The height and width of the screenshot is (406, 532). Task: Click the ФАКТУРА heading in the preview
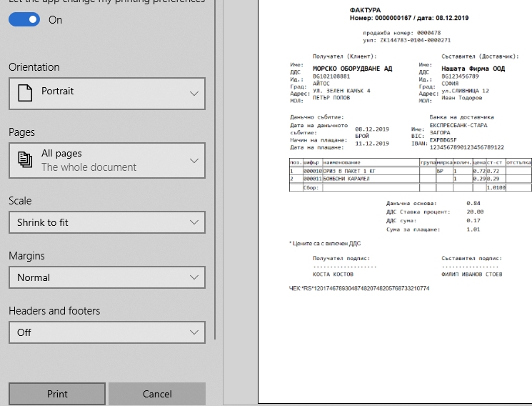[x=365, y=10]
